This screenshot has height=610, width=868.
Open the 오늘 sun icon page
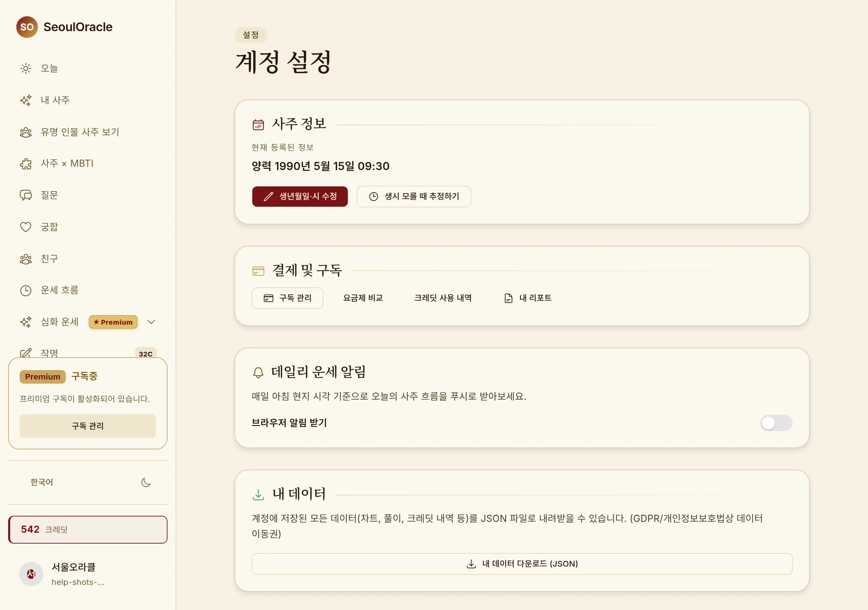[x=26, y=68]
